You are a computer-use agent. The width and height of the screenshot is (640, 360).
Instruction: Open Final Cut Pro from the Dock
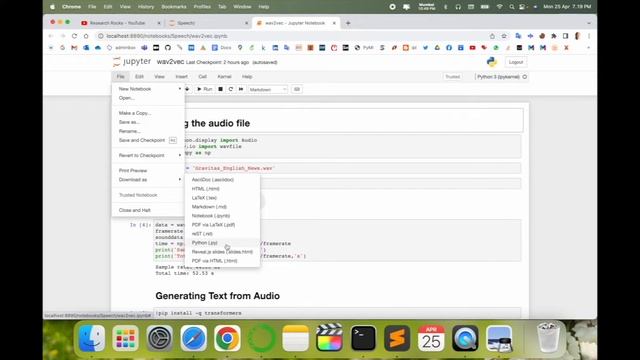tap(329, 338)
